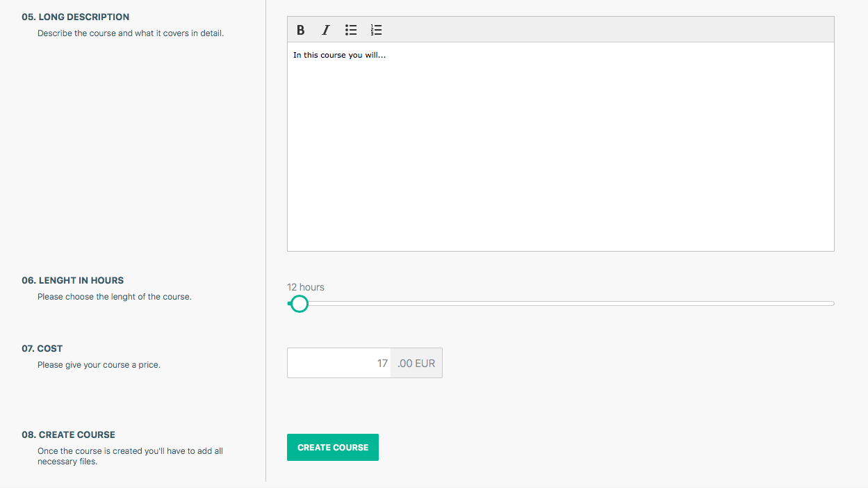The image size is (868, 488).
Task: Click the '12 hours' slider value label
Action: [306, 287]
